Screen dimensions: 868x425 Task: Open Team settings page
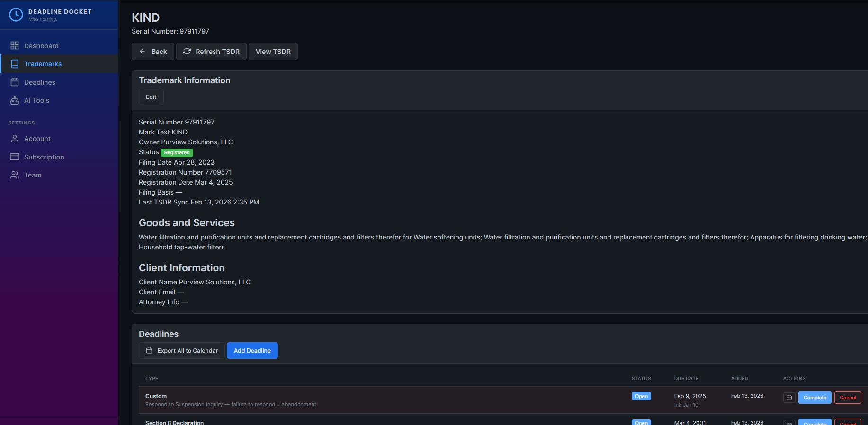pyautogui.click(x=33, y=175)
